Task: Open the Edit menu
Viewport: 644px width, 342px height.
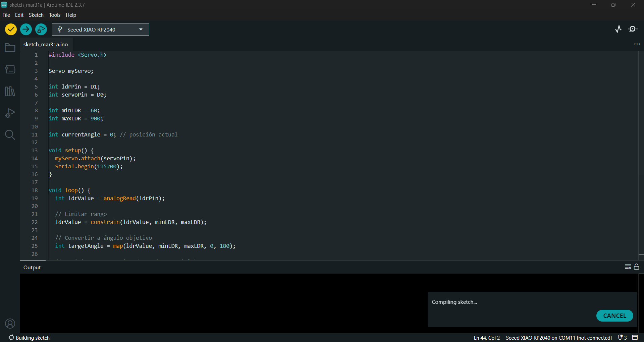Action: click(x=19, y=15)
